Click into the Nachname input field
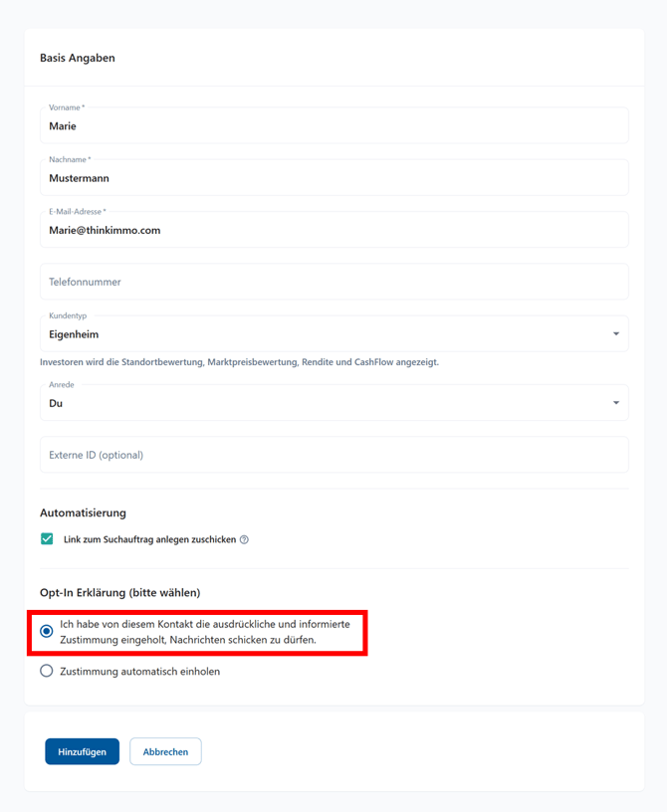 click(x=333, y=178)
